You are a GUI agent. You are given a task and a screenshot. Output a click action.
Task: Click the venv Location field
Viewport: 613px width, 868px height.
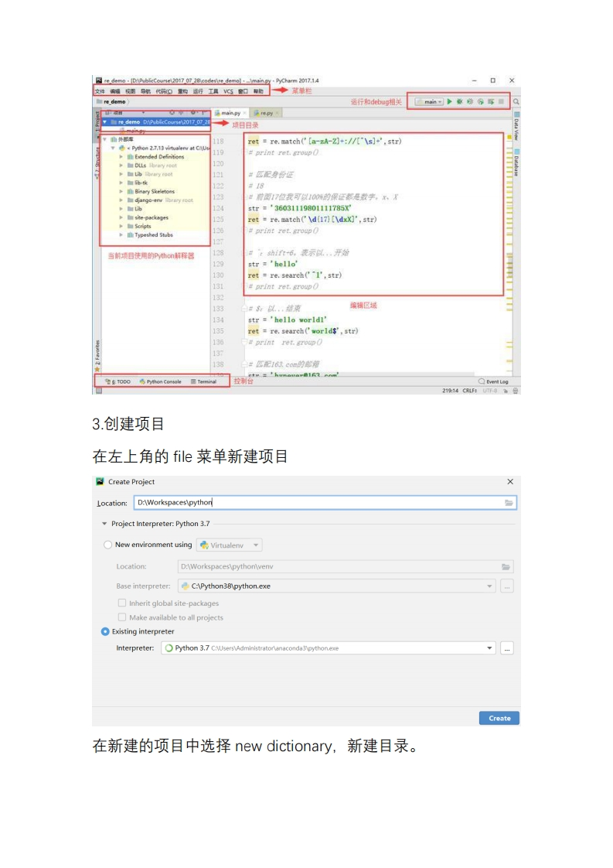pyautogui.click(x=346, y=567)
